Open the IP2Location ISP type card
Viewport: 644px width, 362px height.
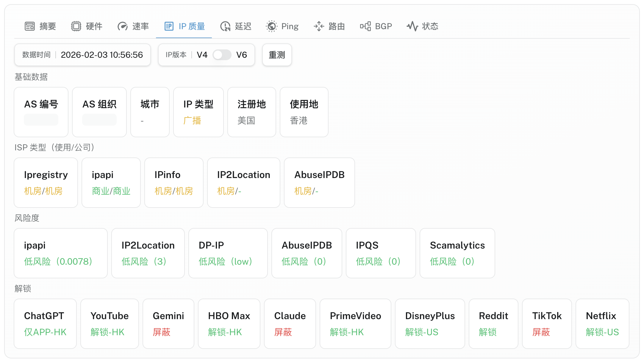243,182
